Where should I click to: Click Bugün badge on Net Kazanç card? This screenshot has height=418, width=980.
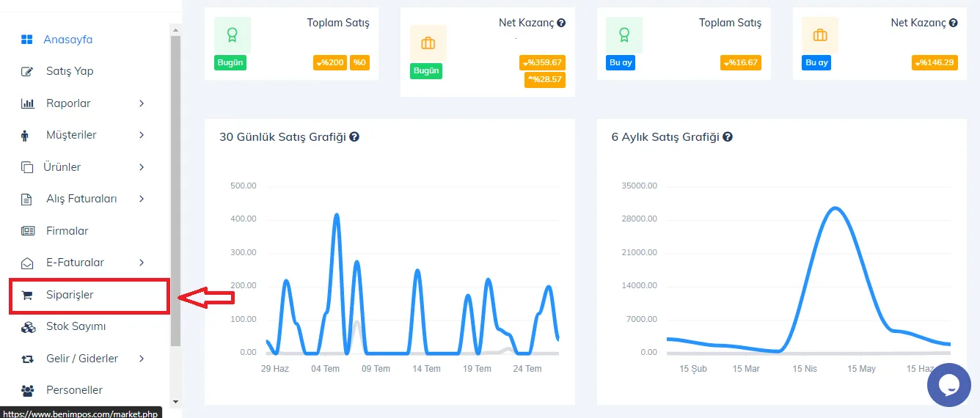[x=426, y=71]
